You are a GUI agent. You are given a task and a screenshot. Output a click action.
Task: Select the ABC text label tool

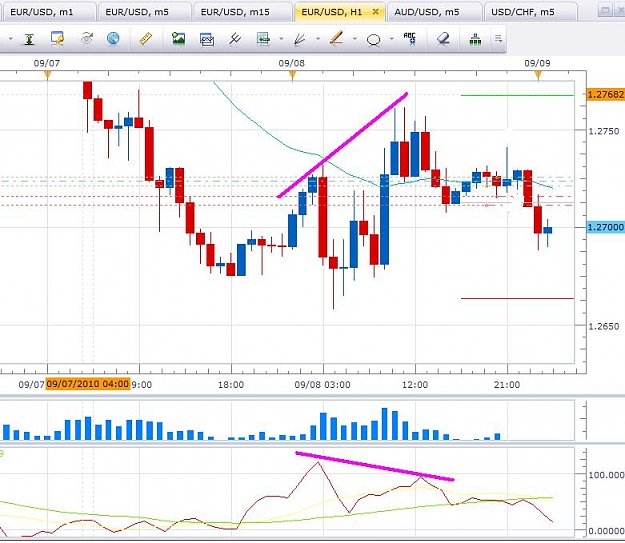tap(409, 39)
